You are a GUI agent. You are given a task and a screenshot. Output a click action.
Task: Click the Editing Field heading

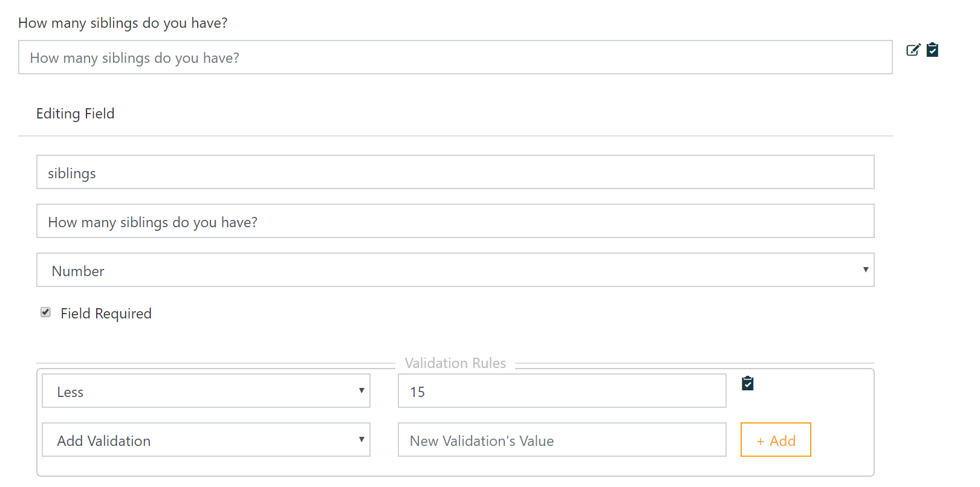75,114
